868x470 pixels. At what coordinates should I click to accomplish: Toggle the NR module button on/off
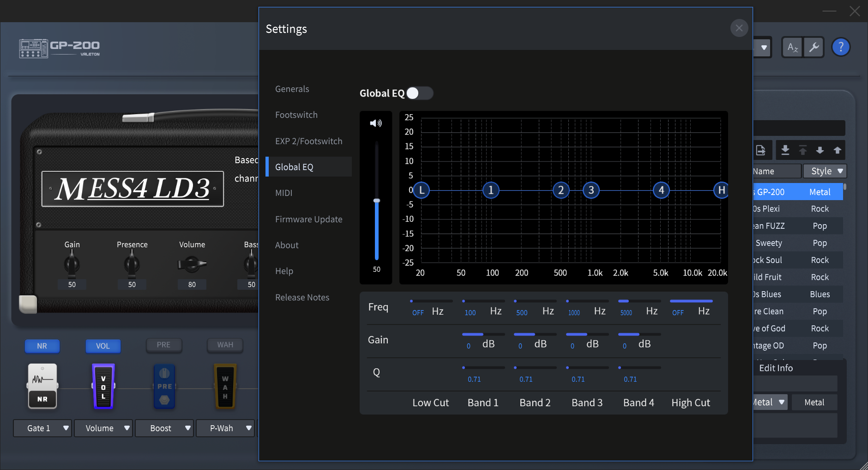pyautogui.click(x=42, y=346)
